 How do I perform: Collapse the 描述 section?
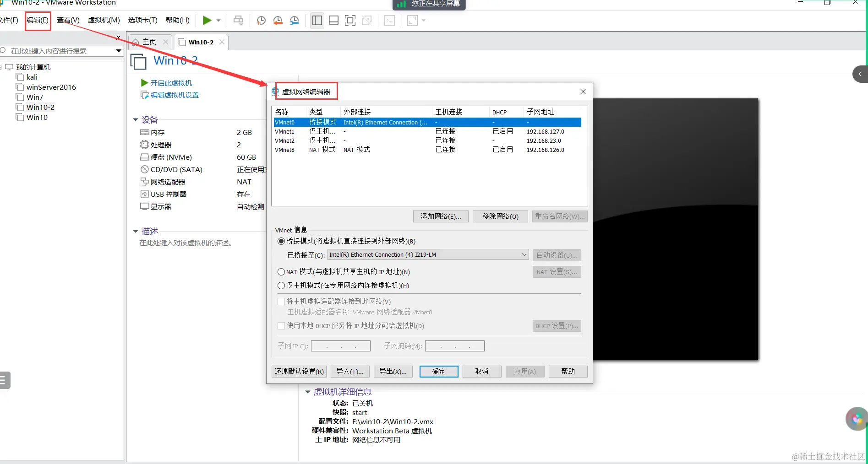136,232
